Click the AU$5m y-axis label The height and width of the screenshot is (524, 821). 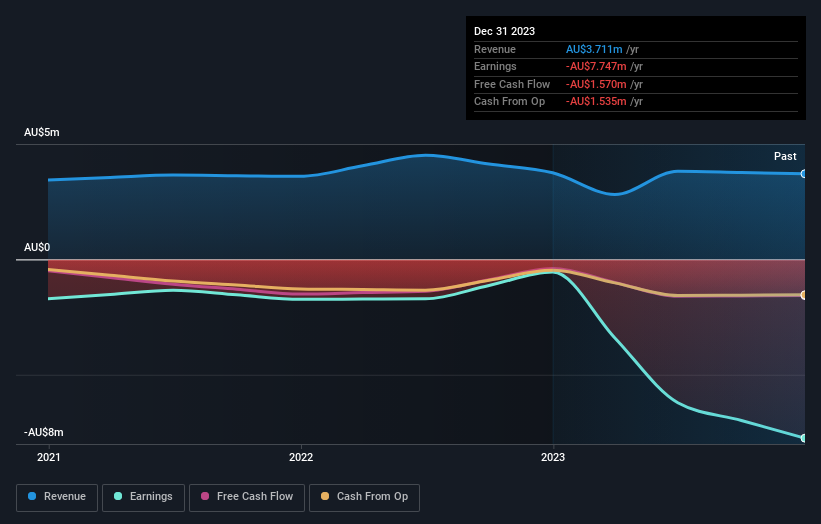42,132
